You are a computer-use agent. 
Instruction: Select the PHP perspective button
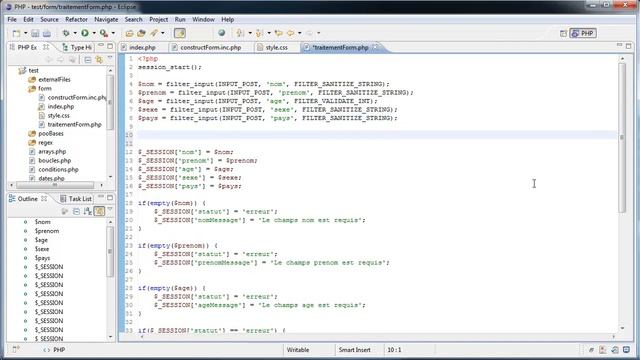tap(583, 33)
